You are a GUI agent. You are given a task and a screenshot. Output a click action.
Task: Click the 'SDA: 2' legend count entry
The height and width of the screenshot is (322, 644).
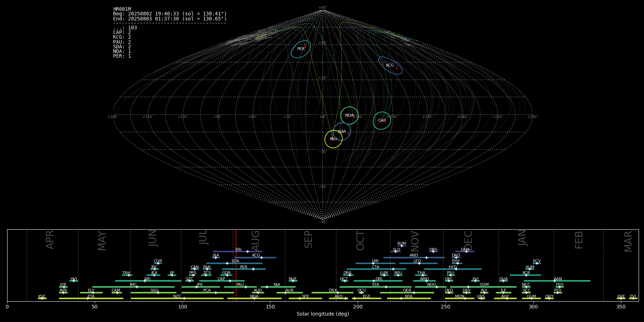point(122,47)
